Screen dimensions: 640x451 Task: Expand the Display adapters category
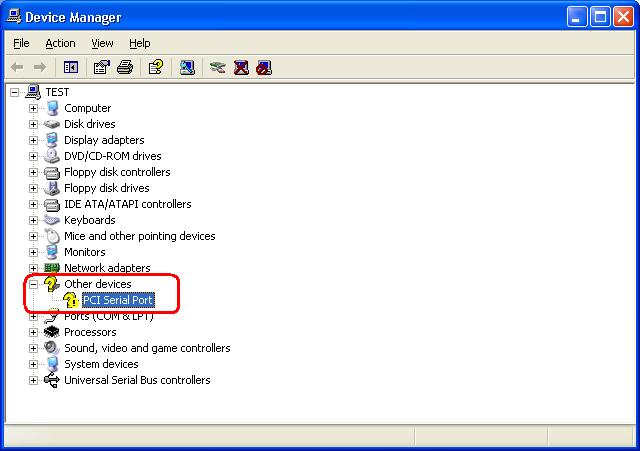[x=33, y=140]
